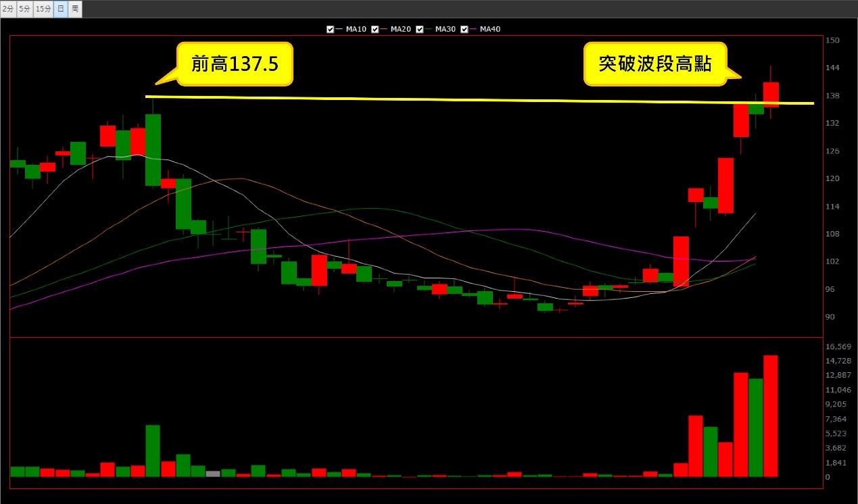The height and width of the screenshot is (504, 858).
Task: Select the 日 daily chart tab
Action: click(60, 9)
